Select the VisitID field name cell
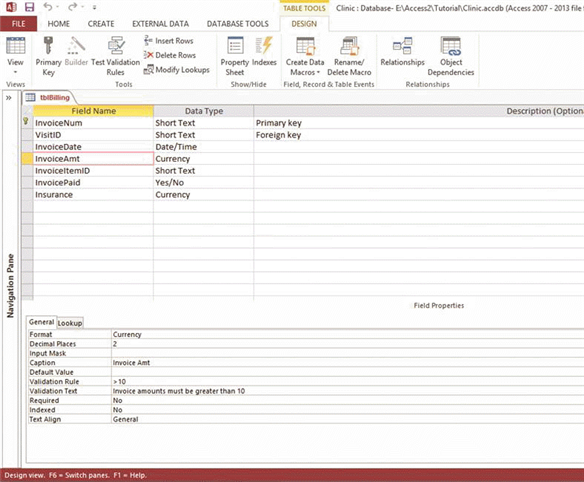The image size is (584, 482). [93, 135]
